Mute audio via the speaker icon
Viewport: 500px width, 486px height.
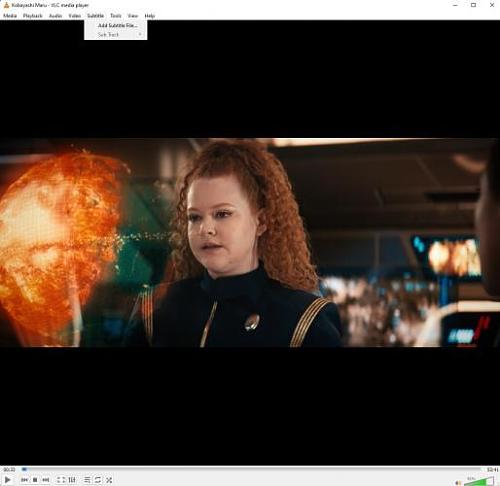click(x=458, y=482)
